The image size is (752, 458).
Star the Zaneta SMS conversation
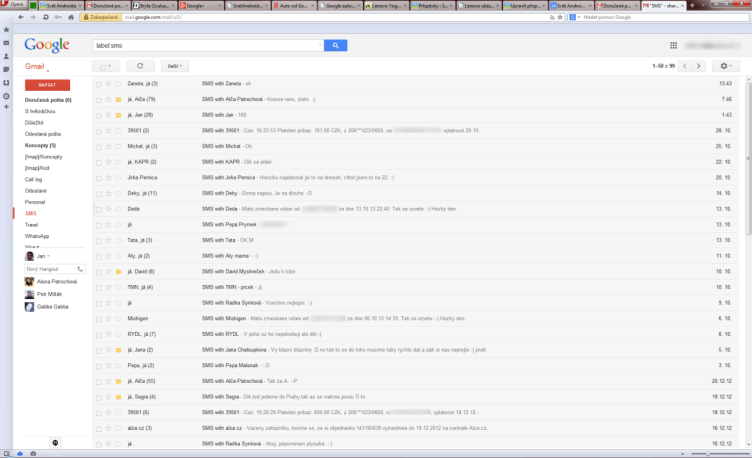(108, 84)
